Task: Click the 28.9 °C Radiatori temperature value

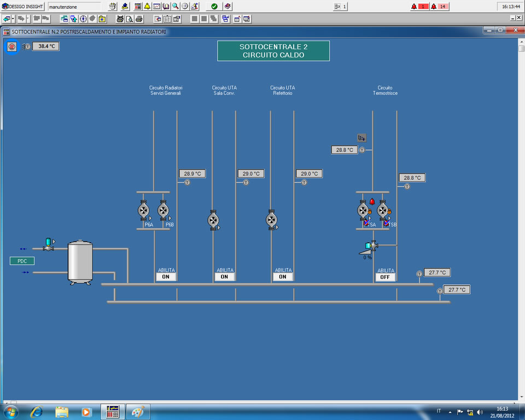Action: 192,173
